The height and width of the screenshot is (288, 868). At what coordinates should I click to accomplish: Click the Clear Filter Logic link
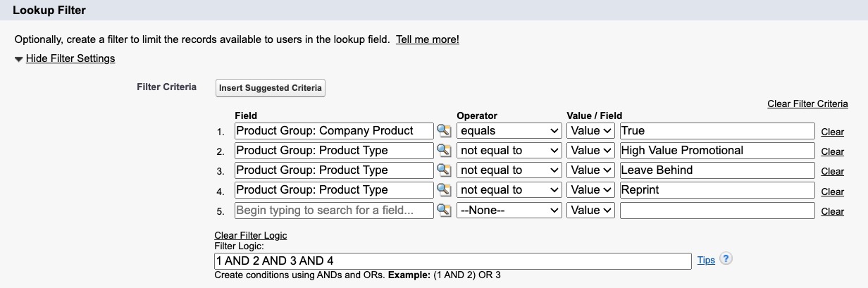coord(250,235)
